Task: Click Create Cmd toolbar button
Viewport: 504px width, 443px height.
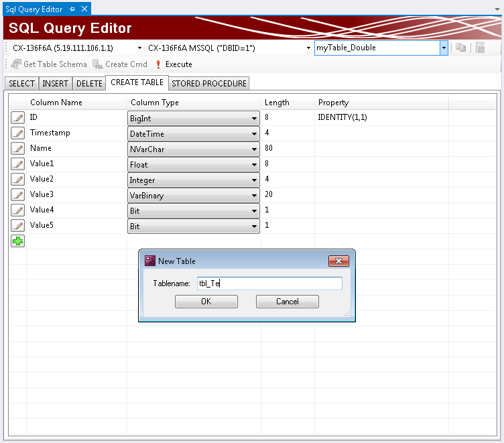Action: 120,64
